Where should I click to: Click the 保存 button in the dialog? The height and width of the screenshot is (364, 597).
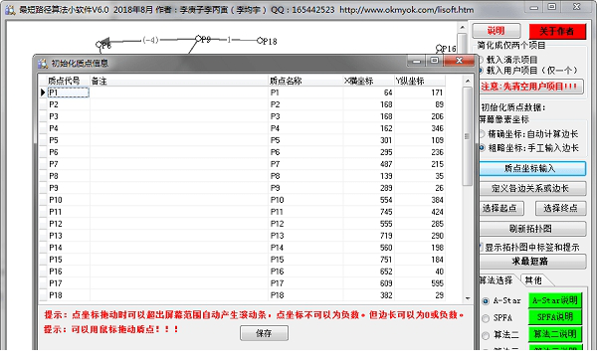click(x=264, y=333)
